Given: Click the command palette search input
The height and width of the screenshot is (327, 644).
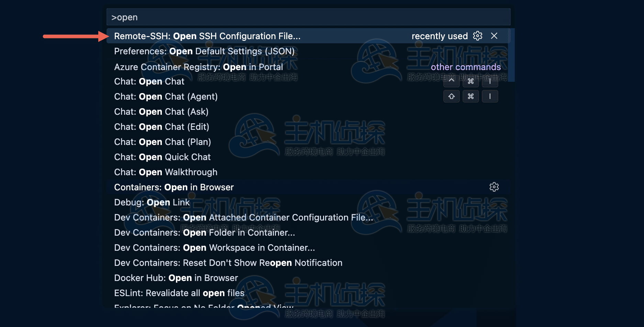Looking at the screenshot, I should point(308,17).
